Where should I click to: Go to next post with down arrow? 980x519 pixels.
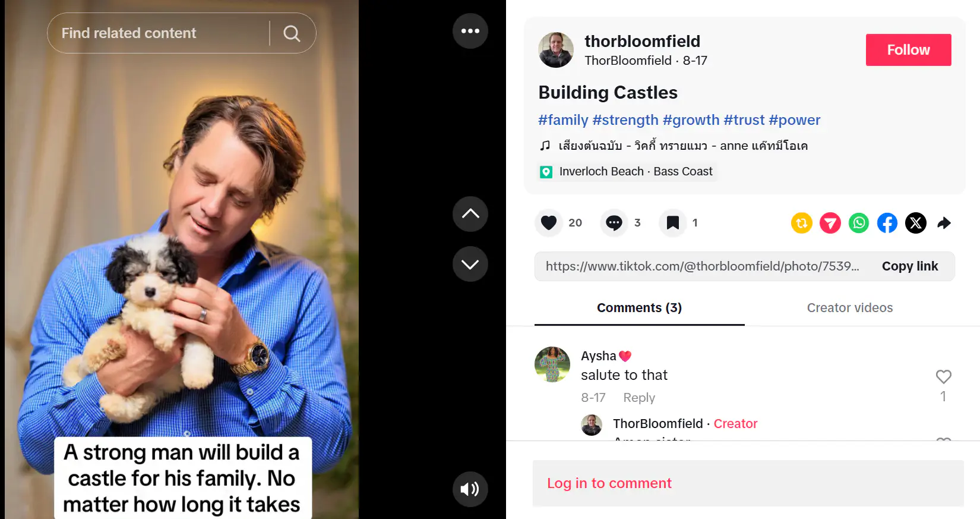[x=470, y=264]
